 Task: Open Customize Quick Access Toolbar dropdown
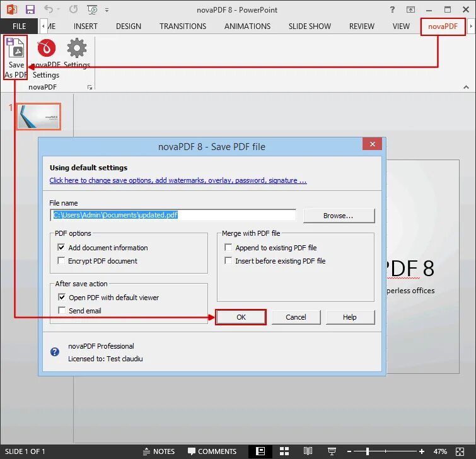point(107,10)
